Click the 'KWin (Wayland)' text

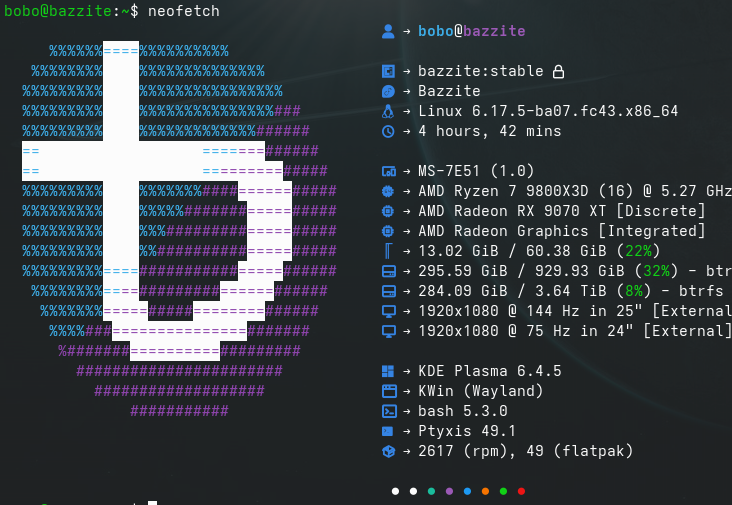coord(480,391)
